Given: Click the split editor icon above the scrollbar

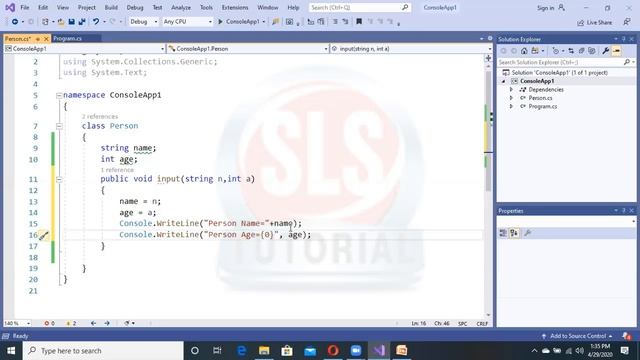Looking at the screenshot, I should 488,58.
